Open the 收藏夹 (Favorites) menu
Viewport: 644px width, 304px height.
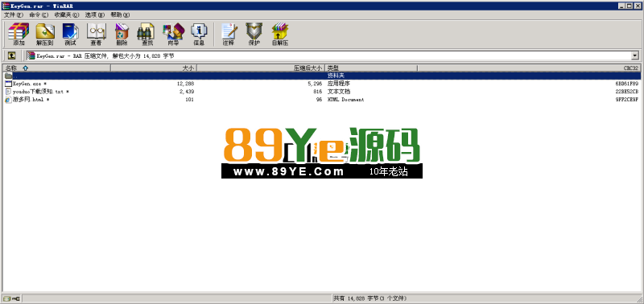point(66,14)
